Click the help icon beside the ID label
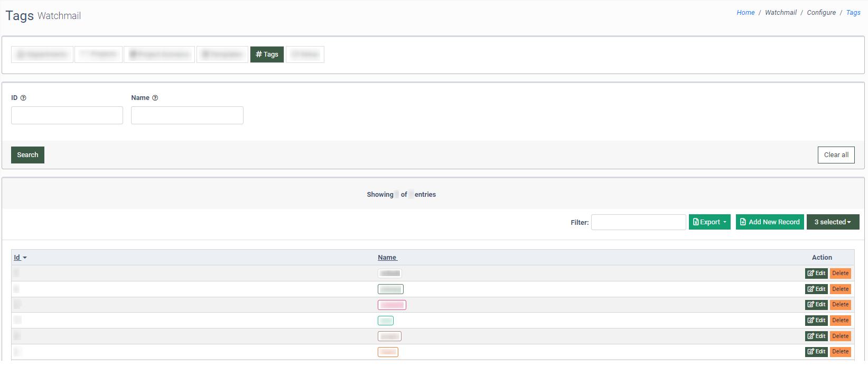Image resolution: width=868 pixels, height=374 pixels. click(x=23, y=98)
